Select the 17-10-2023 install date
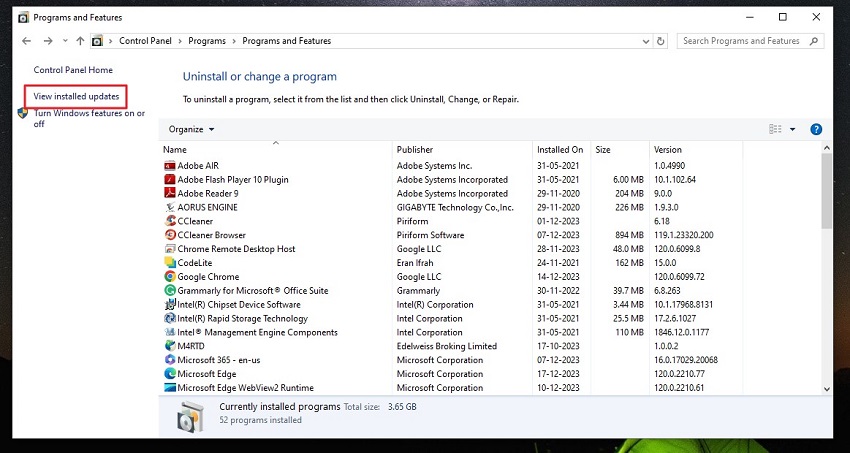The width and height of the screenshot is (850, 453). tap(558, 346)
